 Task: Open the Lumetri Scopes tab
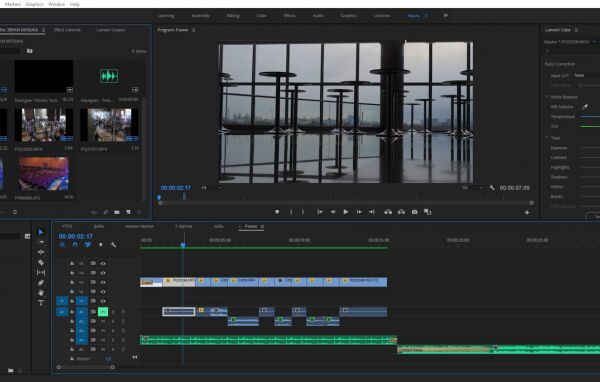(x=110, y=30)
